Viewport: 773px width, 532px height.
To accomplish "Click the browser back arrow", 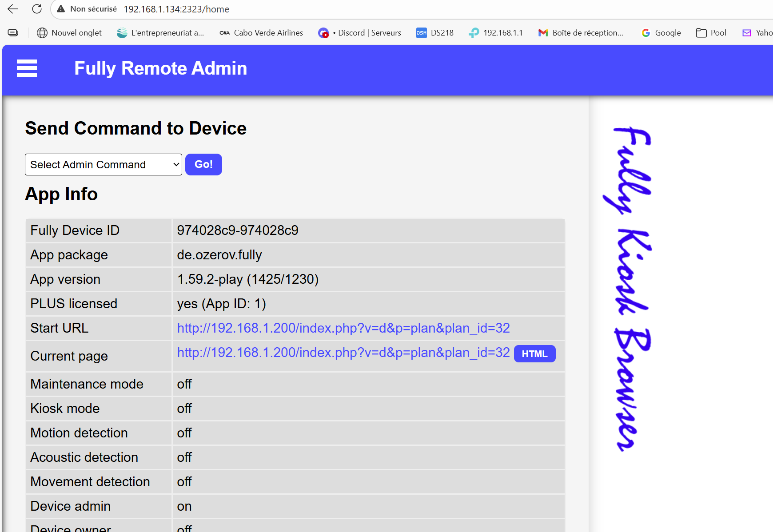I will [13, 9].
